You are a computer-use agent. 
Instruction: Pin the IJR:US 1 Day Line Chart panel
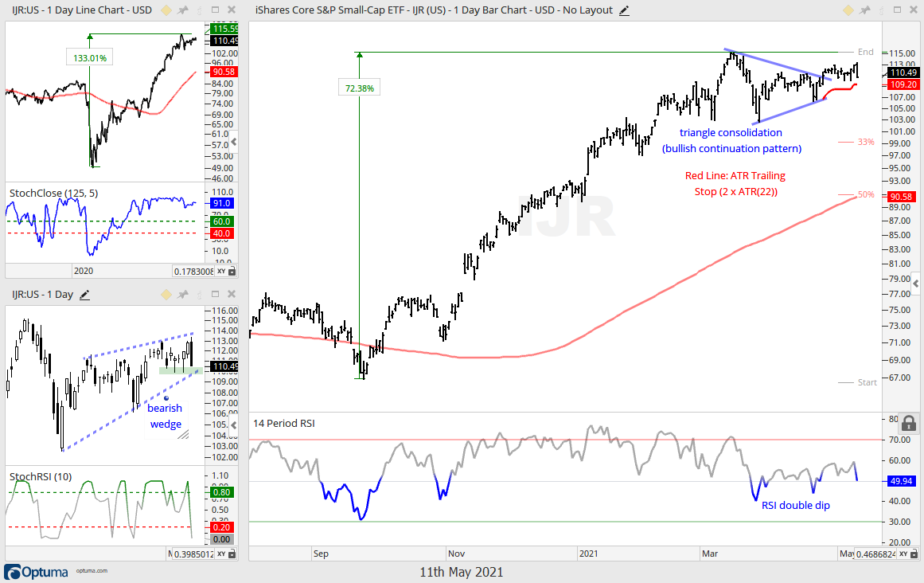tap(183, 10)
